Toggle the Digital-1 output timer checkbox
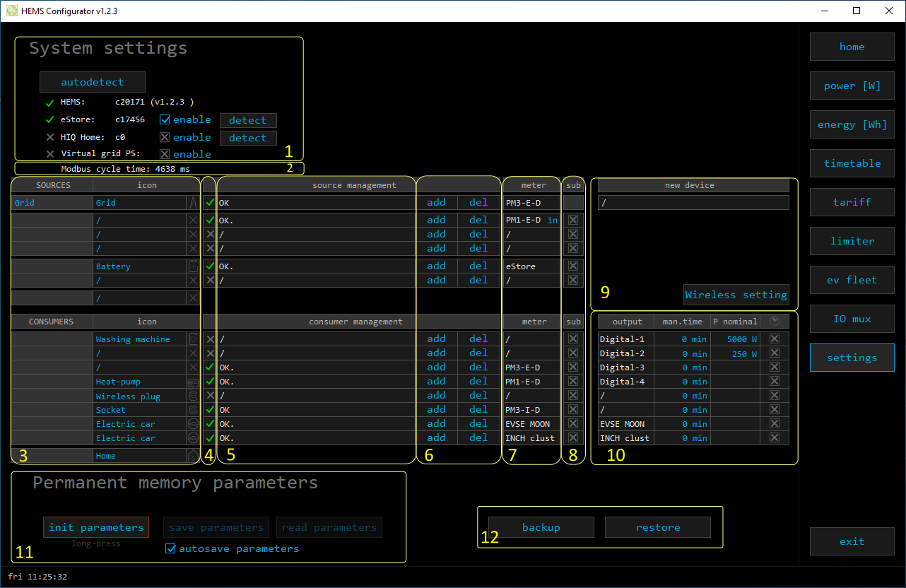Image resolution: width=906 pixels, height=588 pixels. (775, 339)
